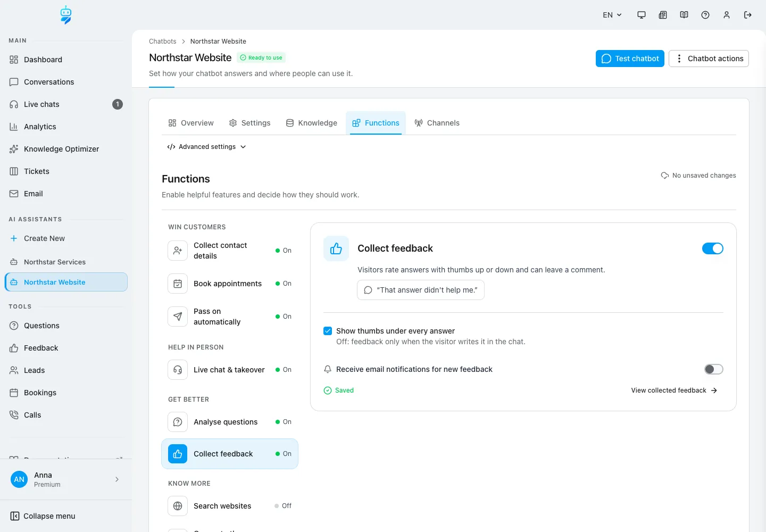Open Analyse questions function

pyautogui.click(x=230, y=422)
